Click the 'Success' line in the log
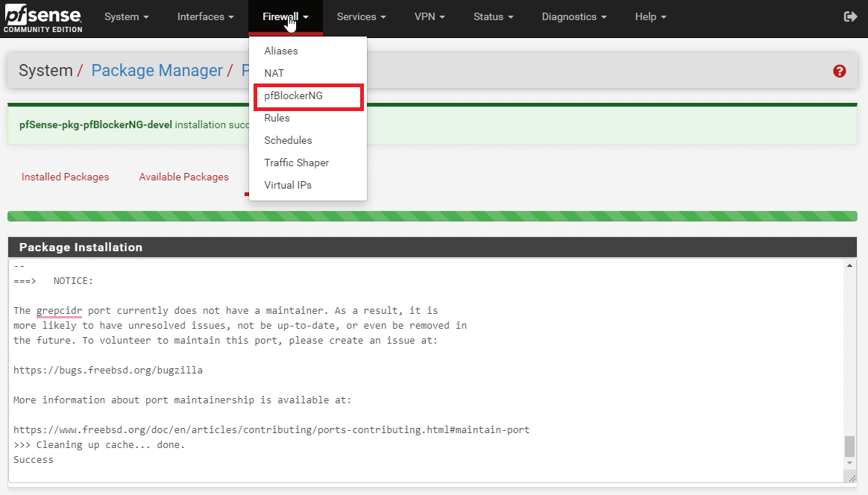 pyautogui.click(x=34, y=459)
